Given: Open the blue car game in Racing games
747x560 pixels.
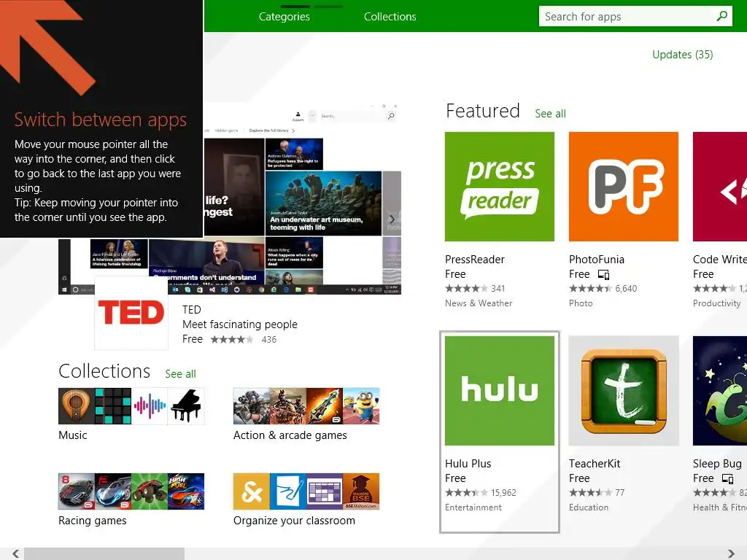Looking at the screenshot, I should pos(113,491).
